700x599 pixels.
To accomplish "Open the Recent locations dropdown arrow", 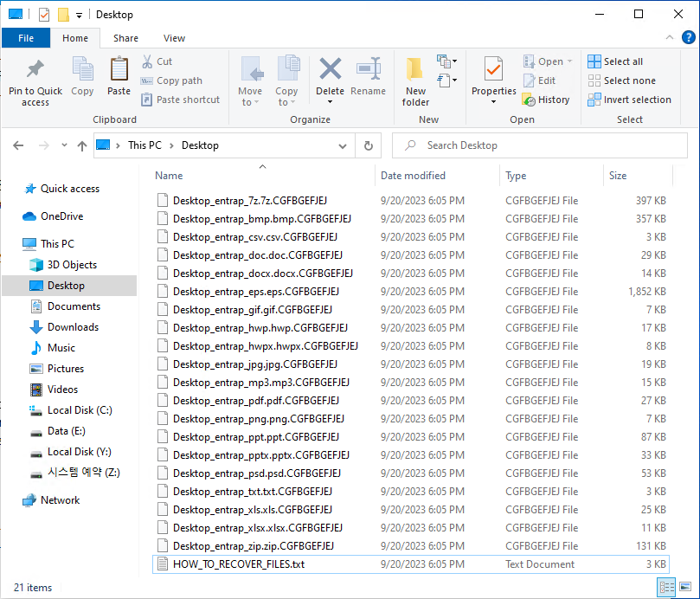I will click(64, 145).
